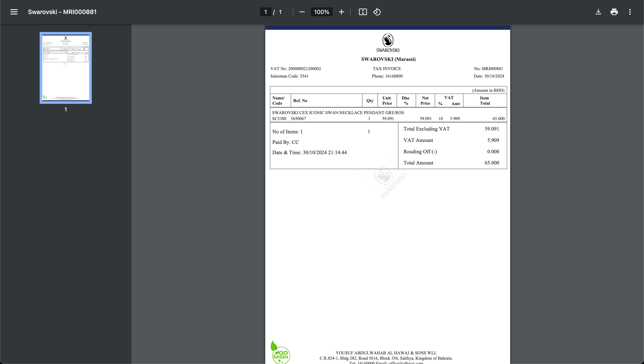Click the total page count '1' in toolbar
The height and width of the screenshot is (364, 644).
(280, 12)
